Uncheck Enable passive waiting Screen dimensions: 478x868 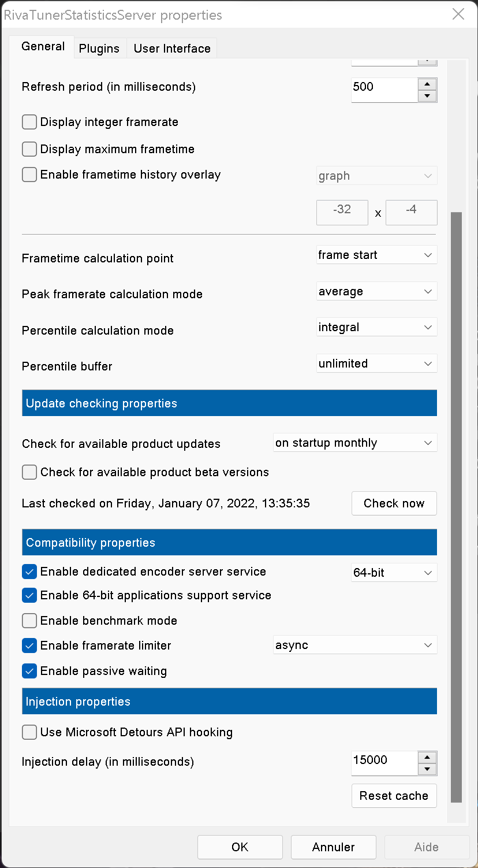(x=29, y=671)
